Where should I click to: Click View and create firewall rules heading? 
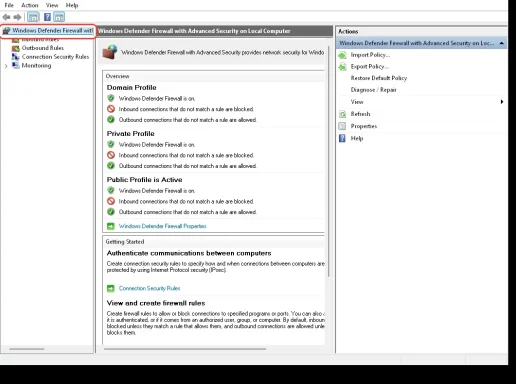pos(156,303)
